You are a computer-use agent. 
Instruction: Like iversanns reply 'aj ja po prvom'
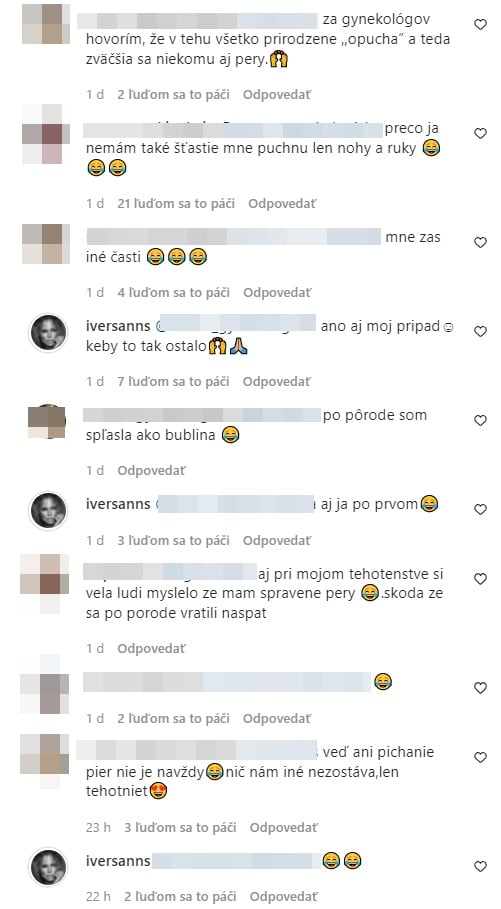coord(480,509)
